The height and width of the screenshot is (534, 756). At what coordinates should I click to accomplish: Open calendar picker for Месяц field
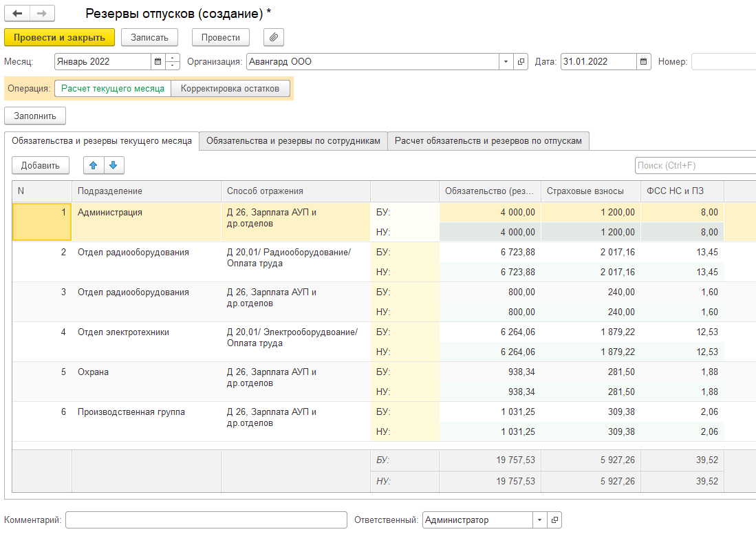tap(158, 61)
